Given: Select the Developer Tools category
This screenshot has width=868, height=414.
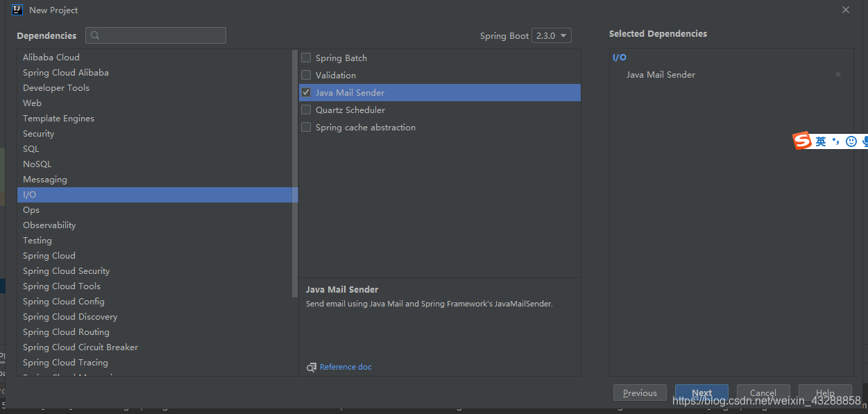Looking at the screenshot, I should [157, 87].
